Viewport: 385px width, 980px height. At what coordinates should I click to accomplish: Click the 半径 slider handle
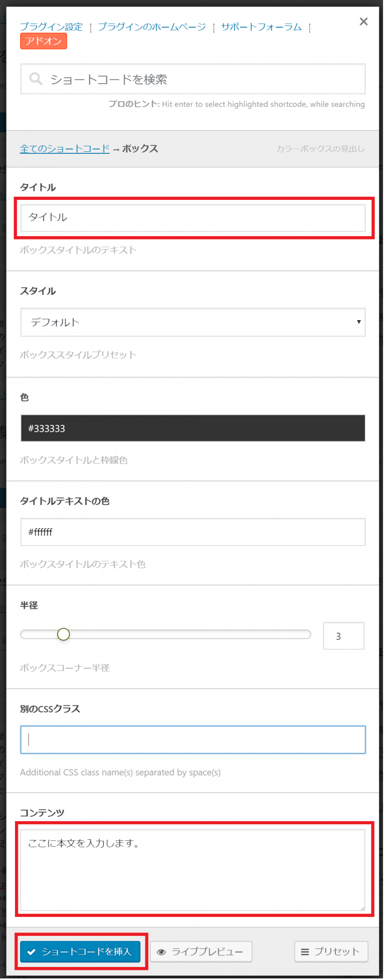(63, 634)
